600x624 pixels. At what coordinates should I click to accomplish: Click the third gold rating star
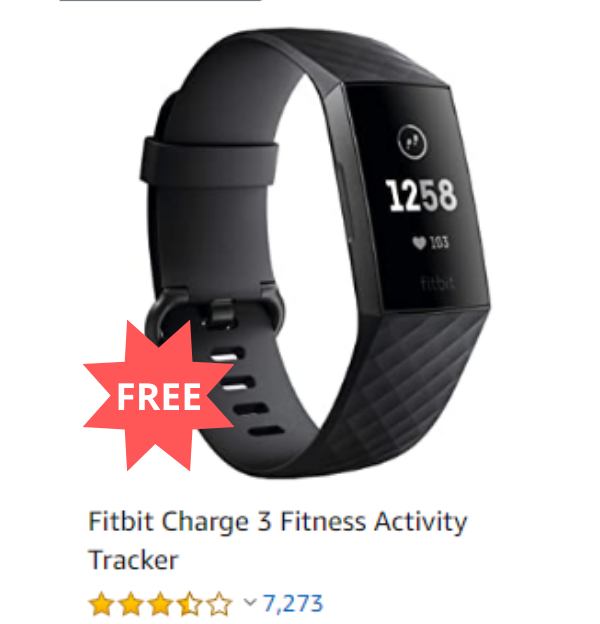pos(160,604)
